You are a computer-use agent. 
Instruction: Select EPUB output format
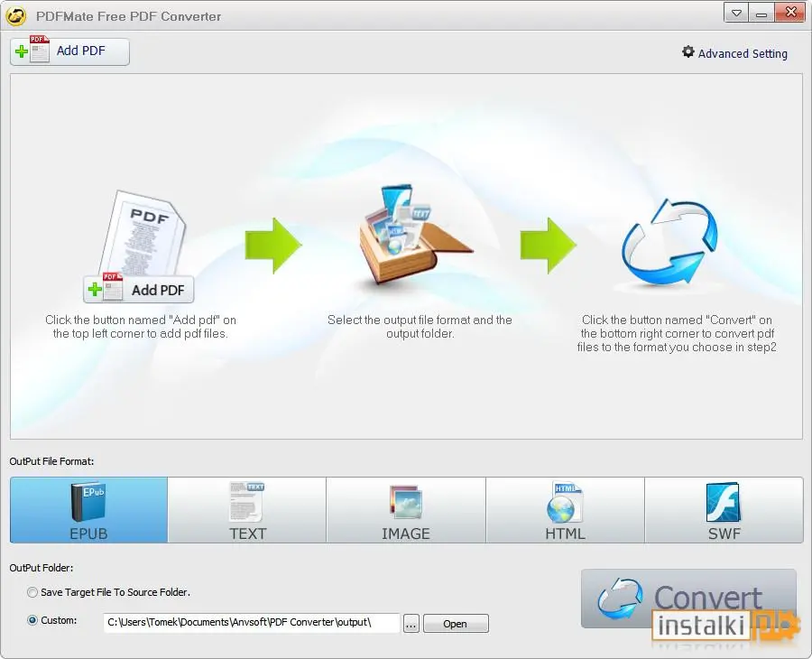tap(88, 510)
